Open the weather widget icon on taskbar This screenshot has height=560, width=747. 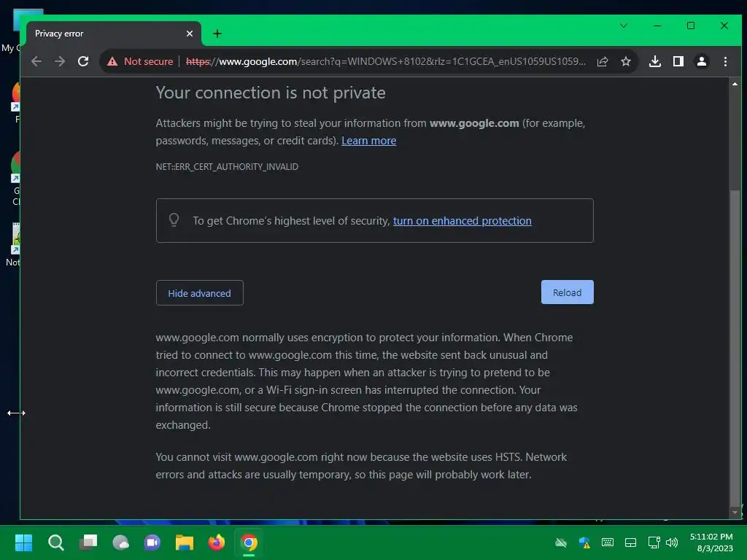(120, 542)
